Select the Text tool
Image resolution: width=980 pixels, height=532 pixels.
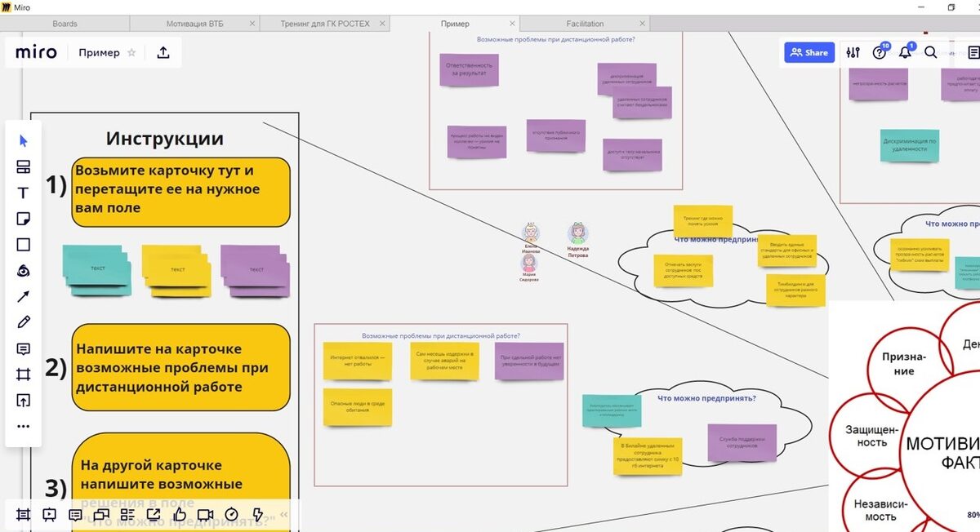24,193
